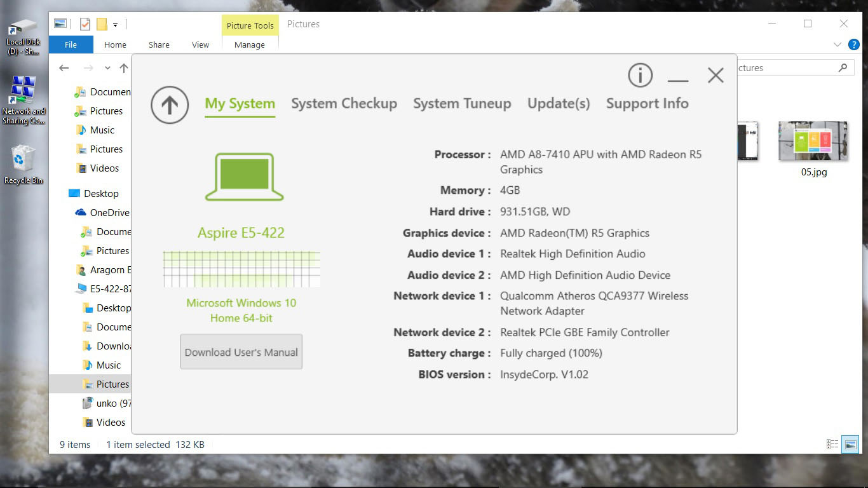Select the E5-422 computer node in tree
Screen dimensions: 868x488
click(104, 288)
